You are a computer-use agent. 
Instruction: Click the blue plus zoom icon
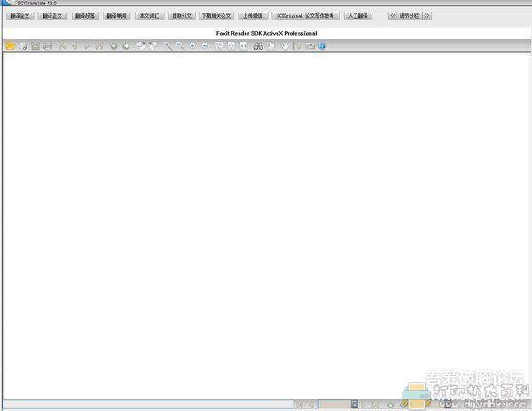tap(192, 46)
